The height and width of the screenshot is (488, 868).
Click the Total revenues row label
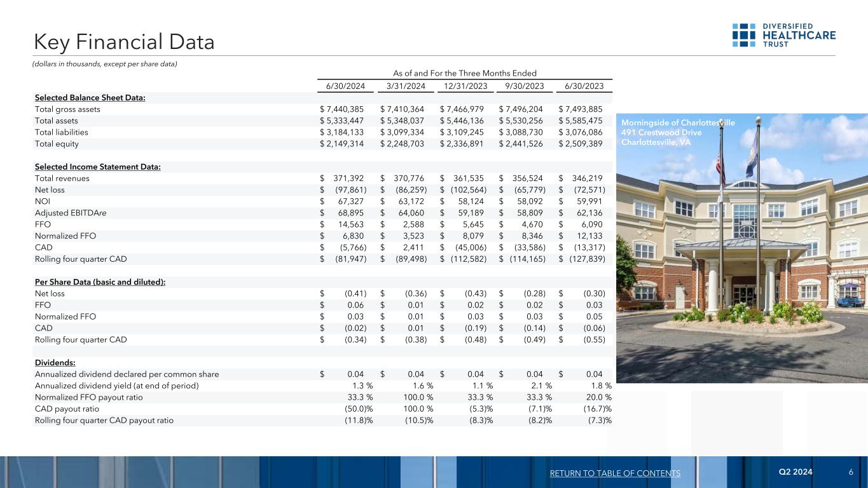point(62,179)
